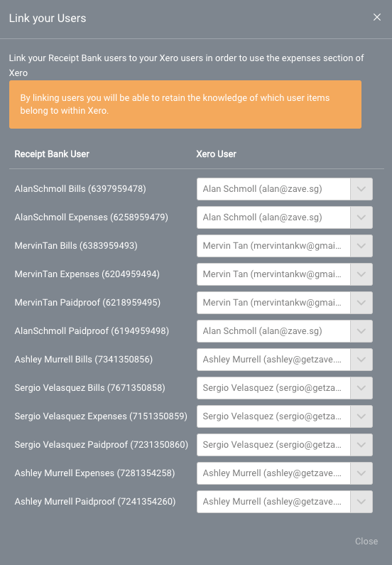Click chevron arrow in MervinTan Bills row
392x565 pixels.
point(361,246)
